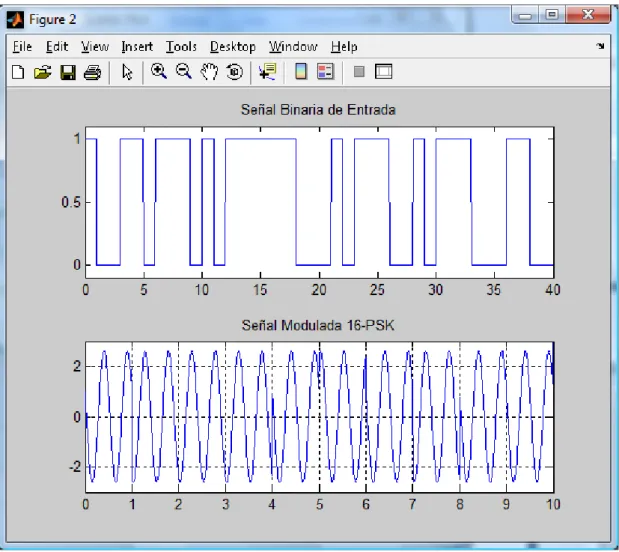Maximize the Figure 2 window
The width and height of the screenshot is (619, 552).
552,15
